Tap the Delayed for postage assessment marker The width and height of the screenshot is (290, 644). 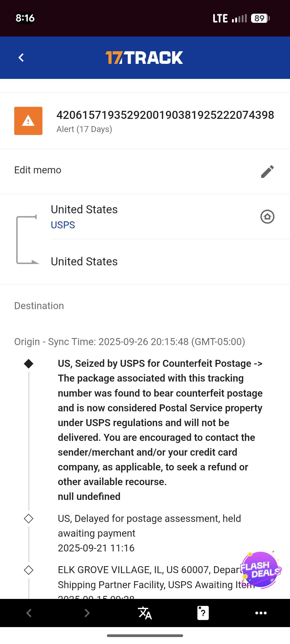tap(28, 519)
